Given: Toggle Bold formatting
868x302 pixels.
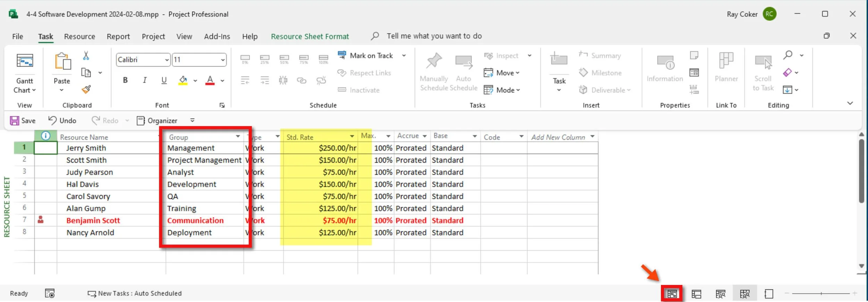Looking at the screenshot, I should pos(125,80).
